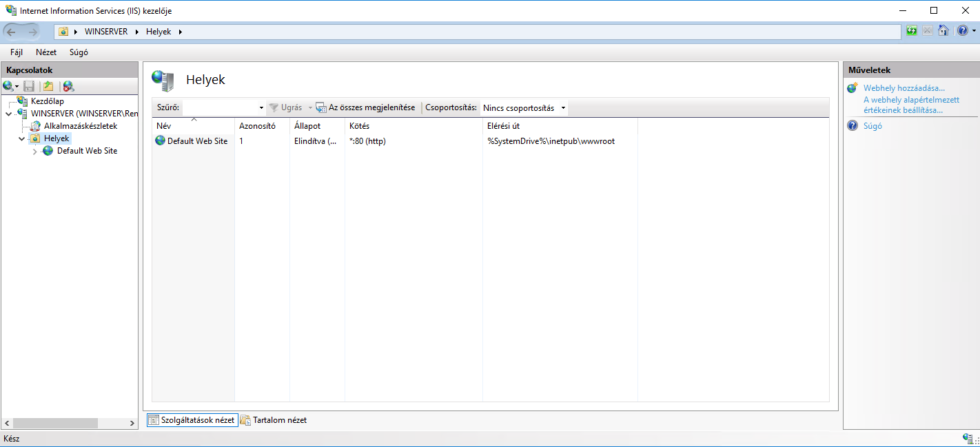The image size is (980, 447).
Task: Click the create new connection globe icon
Action: pos(8,86)
